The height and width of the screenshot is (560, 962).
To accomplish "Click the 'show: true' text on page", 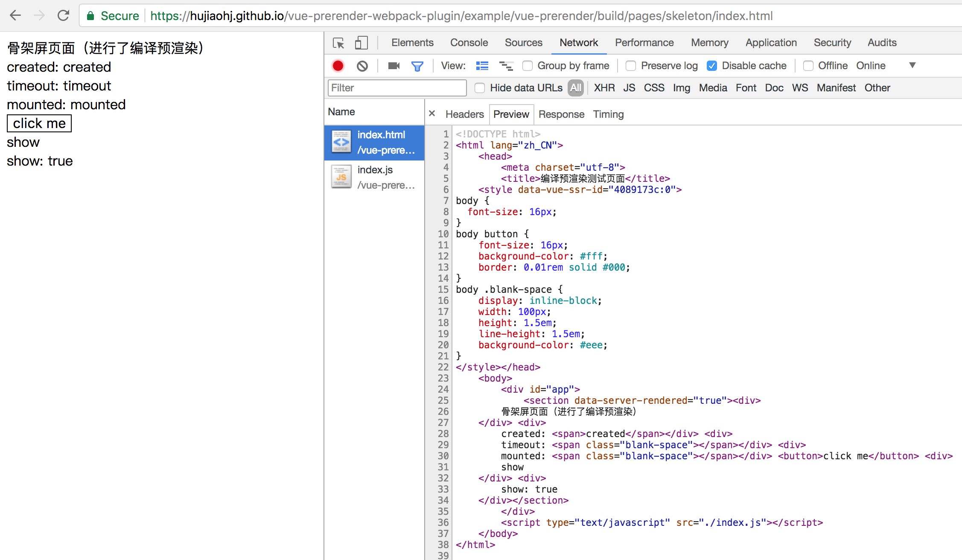I will click(40, 161).
